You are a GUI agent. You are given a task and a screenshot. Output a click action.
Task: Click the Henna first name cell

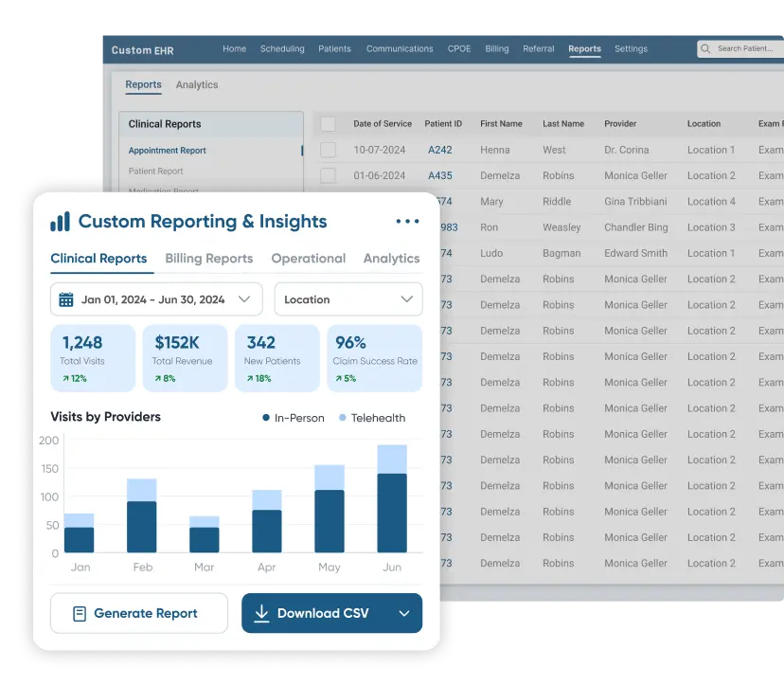tap(495, 150)
